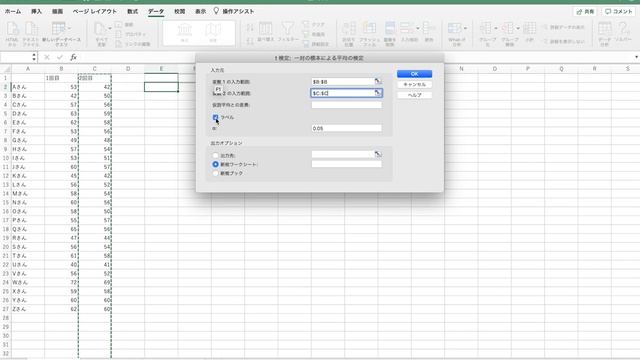Click the Cancel (キャンセル) button
This screenshot has height=360, width=640.
tap(414, 84)
